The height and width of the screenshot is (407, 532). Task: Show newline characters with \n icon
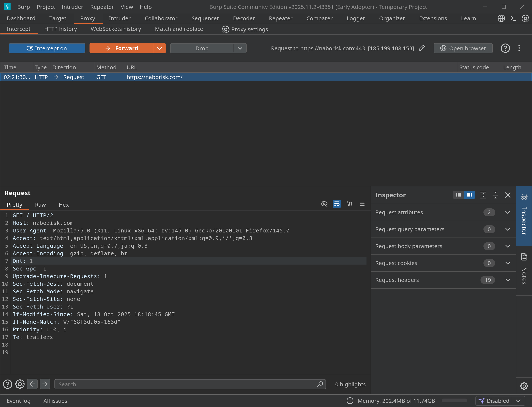pos(350,204)
